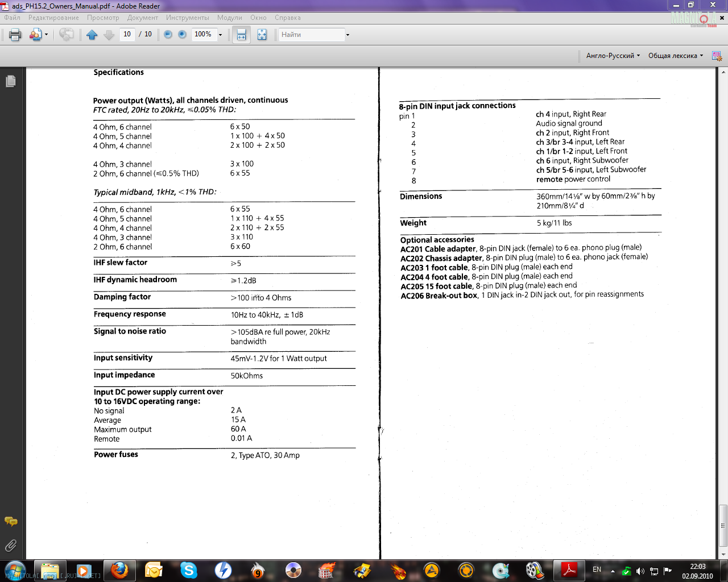The width and height of the screenshot is (728, 582).
Task: Switch to Firefox in the taskbar
Action: click(x=119, y=570)
